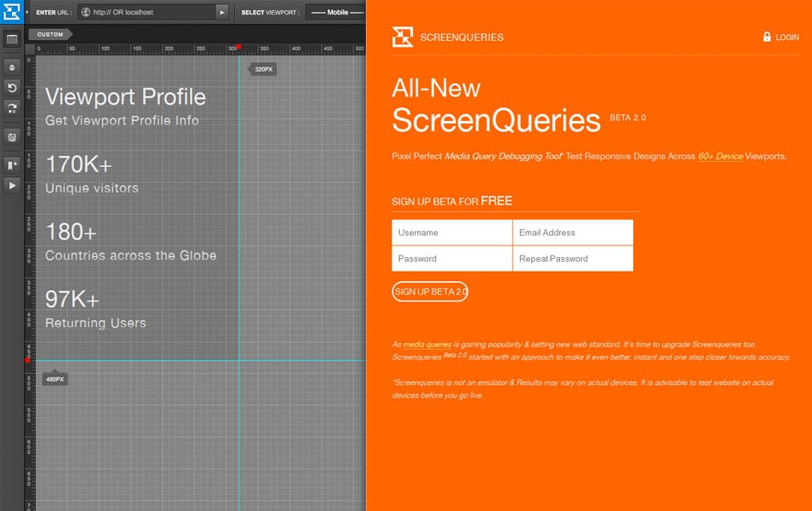
Task: Click the rotate viewport icon in the sidebar
Action: 12,108
